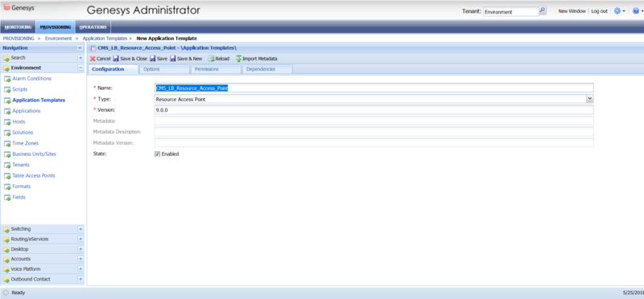The height and width of the screenshot is (299, 644).
Task: Switch to the Permissions tab
Action: pyautogui.click(x=216, y=69)
